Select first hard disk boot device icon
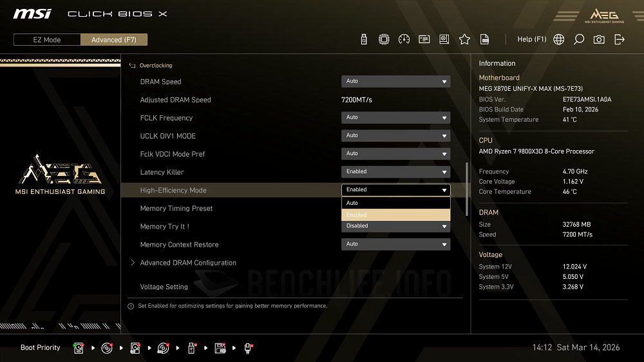The width and height of the screenshot is (644, 362). point(79,348)
